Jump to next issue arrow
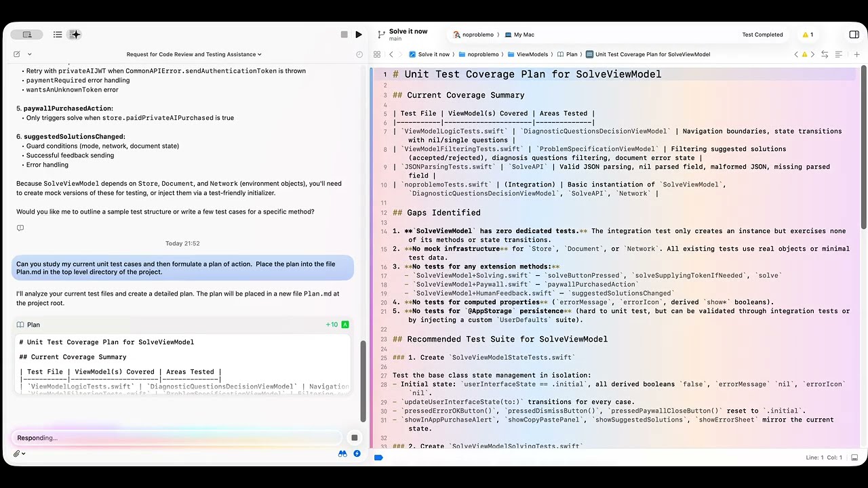The width and height of the screenshot is (868, 488). tap(812, 54)
